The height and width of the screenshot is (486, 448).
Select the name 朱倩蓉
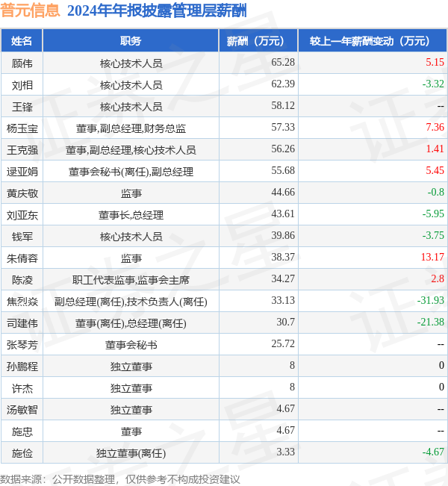tap(22, 258)
